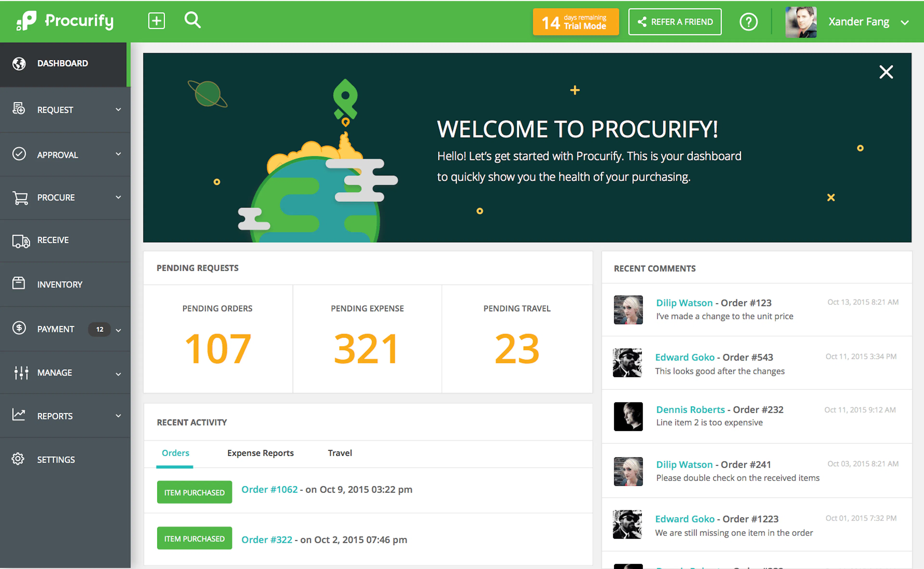
Task: Click Dilip Watson's profile picture
Action: pyautogui.click(x=628, y=310)
